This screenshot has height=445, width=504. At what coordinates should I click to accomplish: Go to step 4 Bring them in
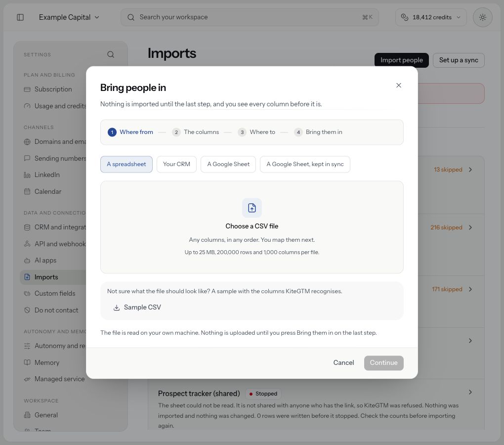pyautogui.click(x=318, y=132)
